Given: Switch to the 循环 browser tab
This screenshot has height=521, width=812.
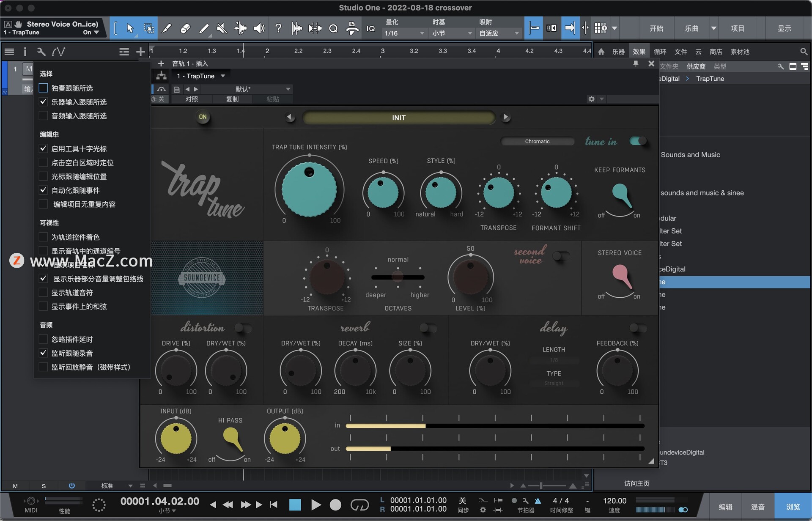Looking at the screenshot, I should point(660,52).
